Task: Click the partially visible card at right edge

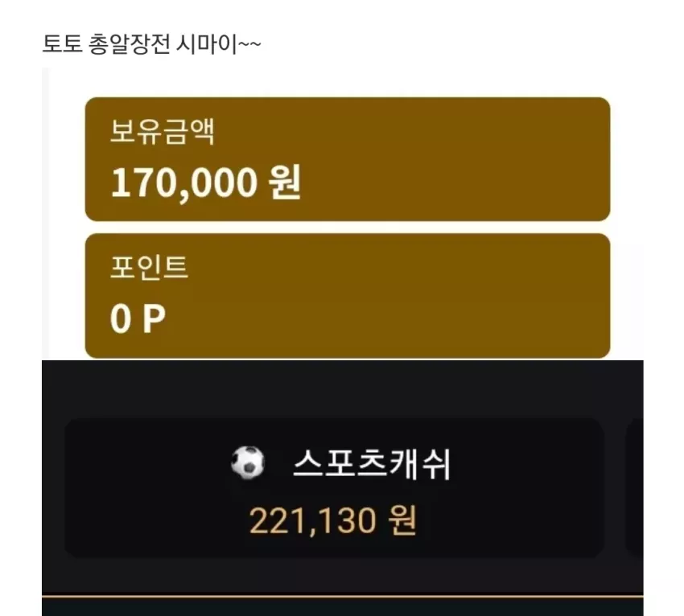Action: pos(635,488)
